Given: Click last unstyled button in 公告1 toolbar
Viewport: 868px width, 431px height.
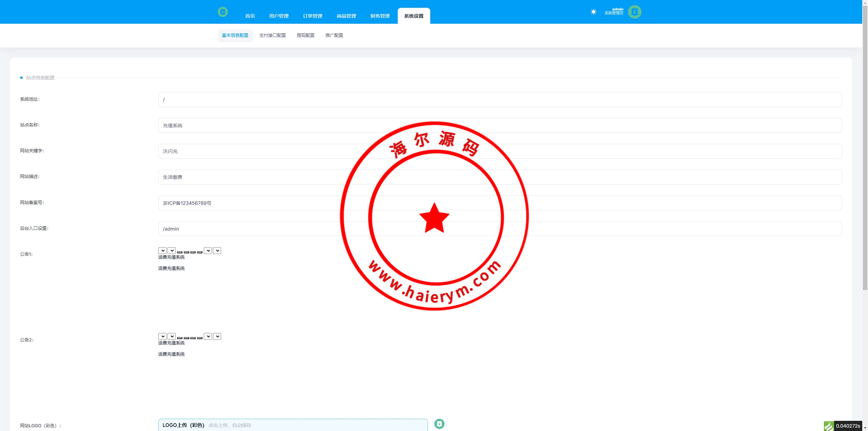Looking at the screenshot, I should click(x=200, y=252).
